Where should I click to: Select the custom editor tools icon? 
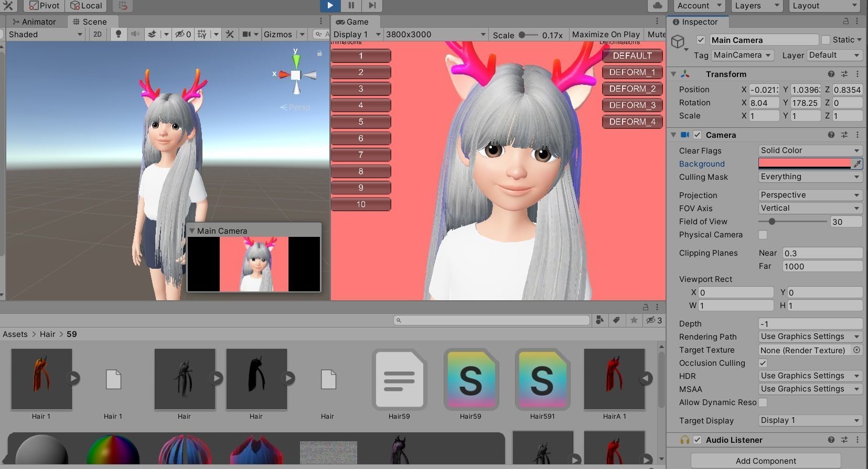pos(8,5)
